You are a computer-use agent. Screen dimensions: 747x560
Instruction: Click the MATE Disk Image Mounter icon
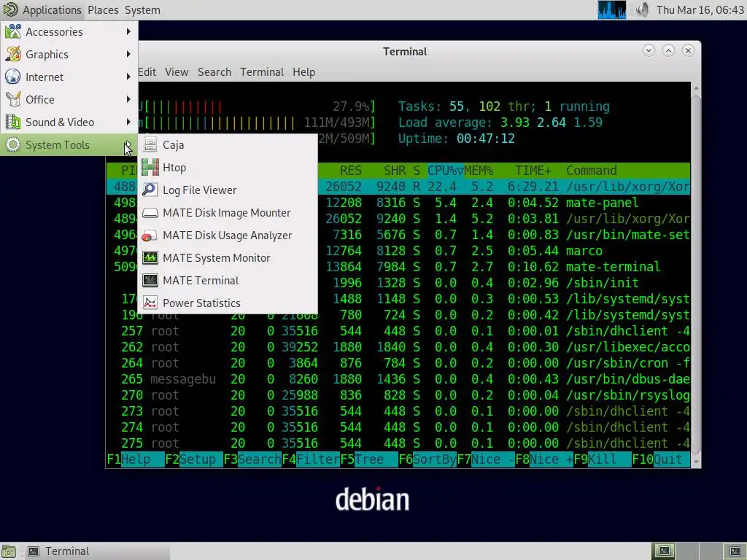coord(150,212)
